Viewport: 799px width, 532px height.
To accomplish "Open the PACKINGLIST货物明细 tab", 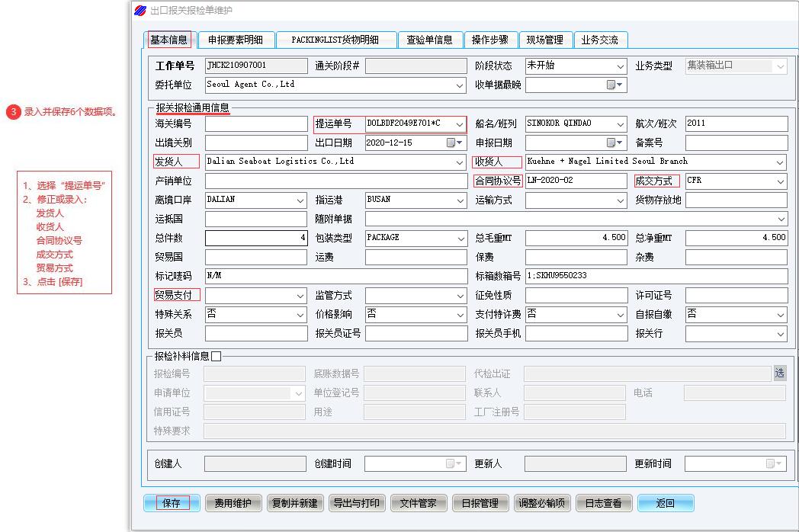I will (336, 40).
